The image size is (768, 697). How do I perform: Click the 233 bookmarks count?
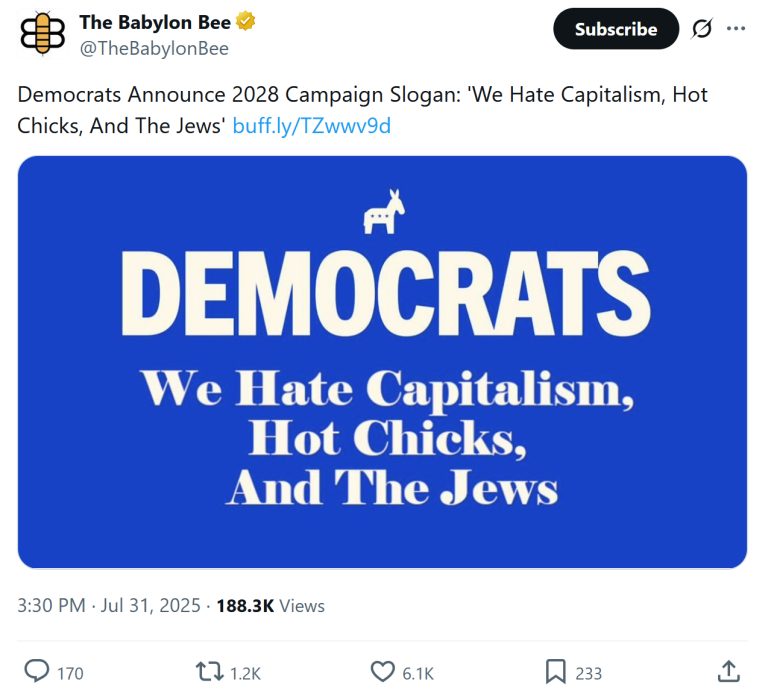[x=588, y=673]
